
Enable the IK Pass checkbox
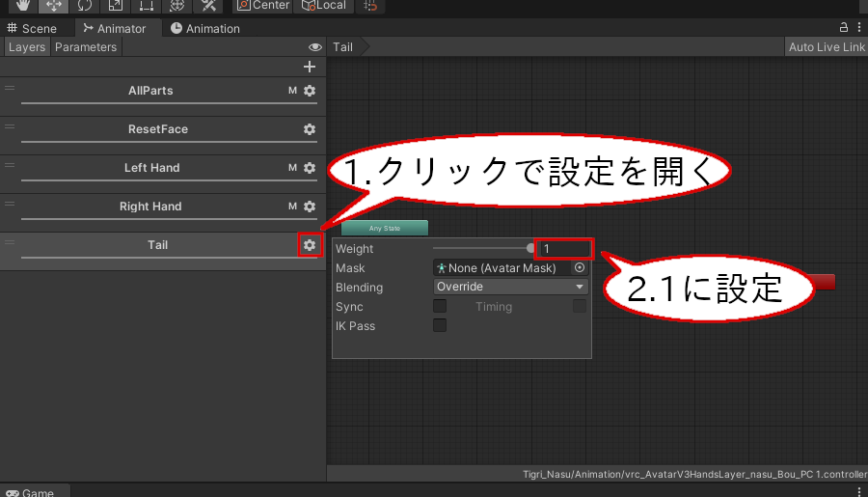coord(440,325)
